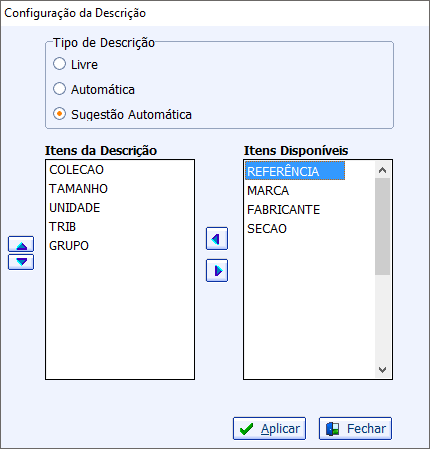Highlight GRUPO in description items
Image resolution: width=430 pixels, height=449 pixels.
click(x=69, y=246)
